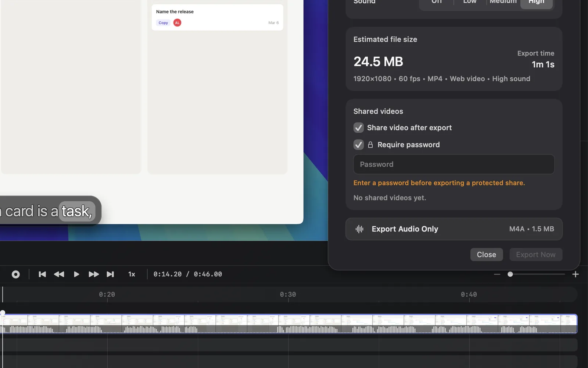Click the 'Mar 6' date on card
Image resolution: width=588 pixels, height=368 pixels.
tap(273, 23)
